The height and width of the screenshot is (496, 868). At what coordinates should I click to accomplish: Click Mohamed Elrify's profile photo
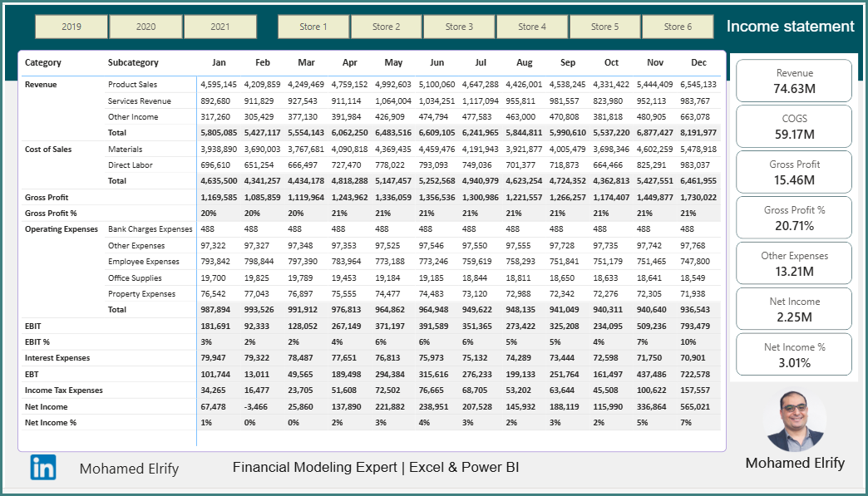point(796,421)
